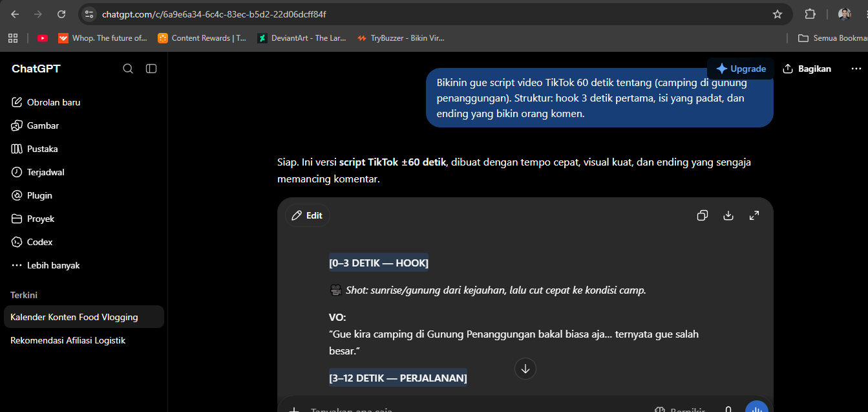
Task: Expand Lebih banyak in the sidebar
Action: point(84,265)
